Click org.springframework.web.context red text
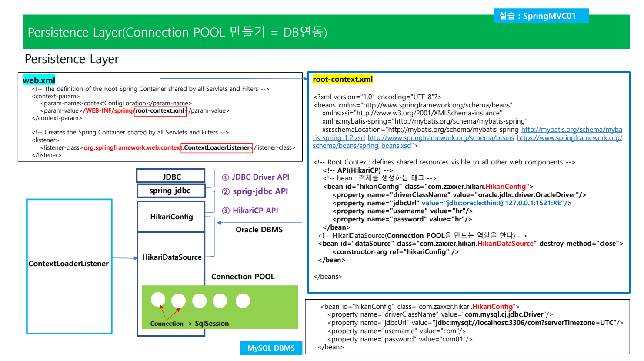This screenshot has width=644, height=361. pyautogui.click(x=133, y=148)
